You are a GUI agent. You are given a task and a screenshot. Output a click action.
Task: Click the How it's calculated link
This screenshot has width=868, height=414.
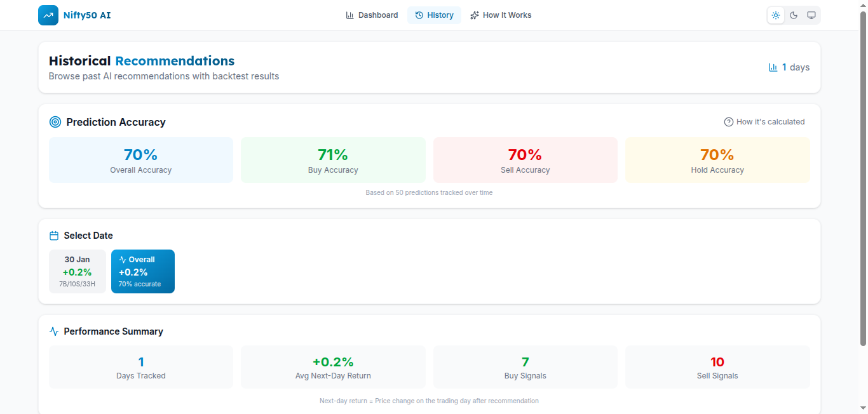point(770,122)
